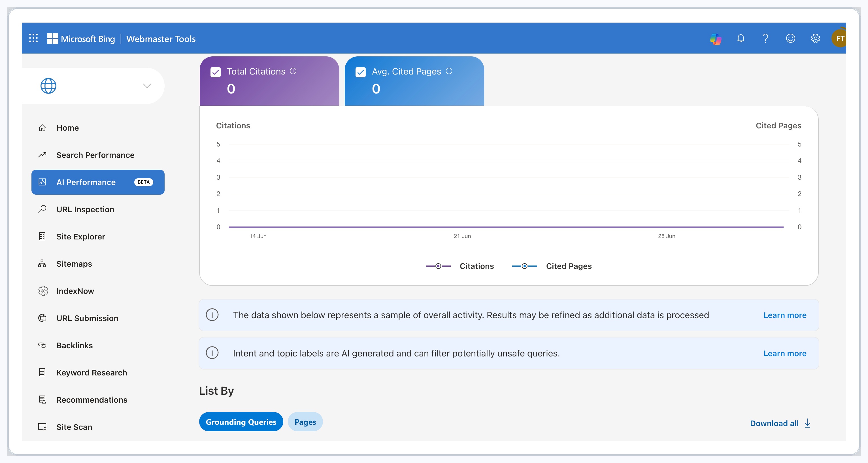This screenshot has width=868, height=463.
Task: Click the Total Citations metric card
Action: [269, 81]
